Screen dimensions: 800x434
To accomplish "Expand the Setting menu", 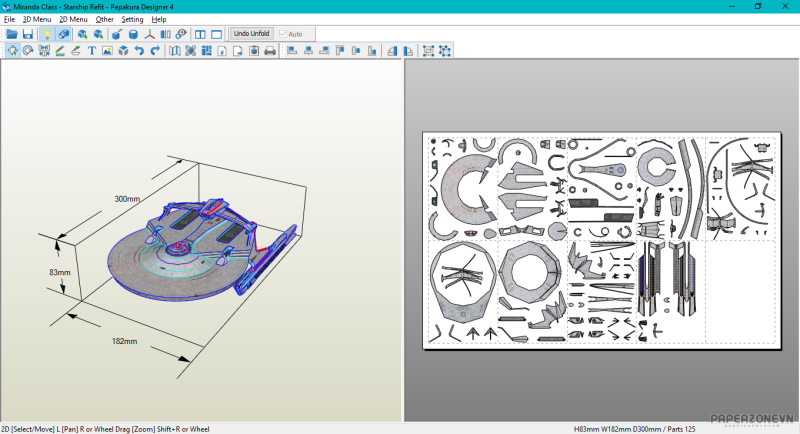I will tap(132, 19).
